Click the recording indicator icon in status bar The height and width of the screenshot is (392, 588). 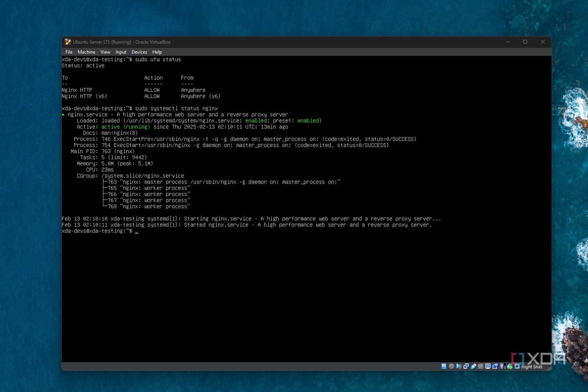click(495, 366)
